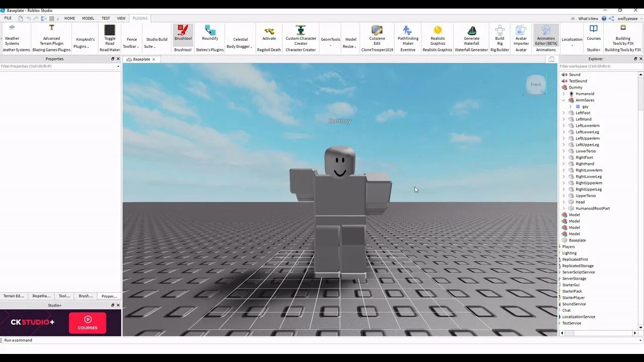644x362 pixels.
Task: Open the Localization dropdown
Action: [x=572, y=42]
